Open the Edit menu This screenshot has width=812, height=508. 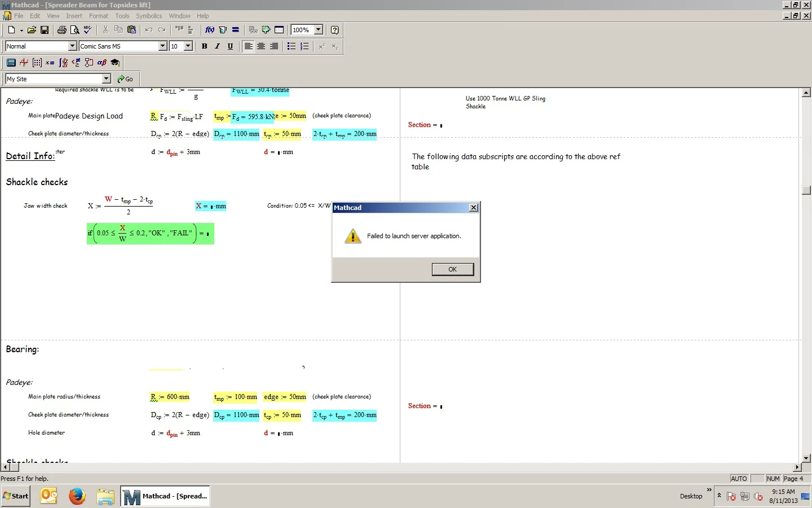pos(35,16)
